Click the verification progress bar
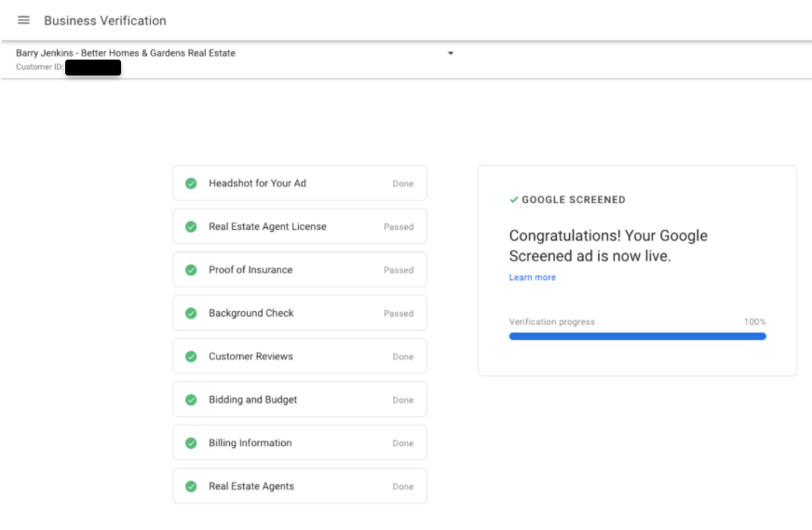The image size is (812, 530). (x=637, y=336)
